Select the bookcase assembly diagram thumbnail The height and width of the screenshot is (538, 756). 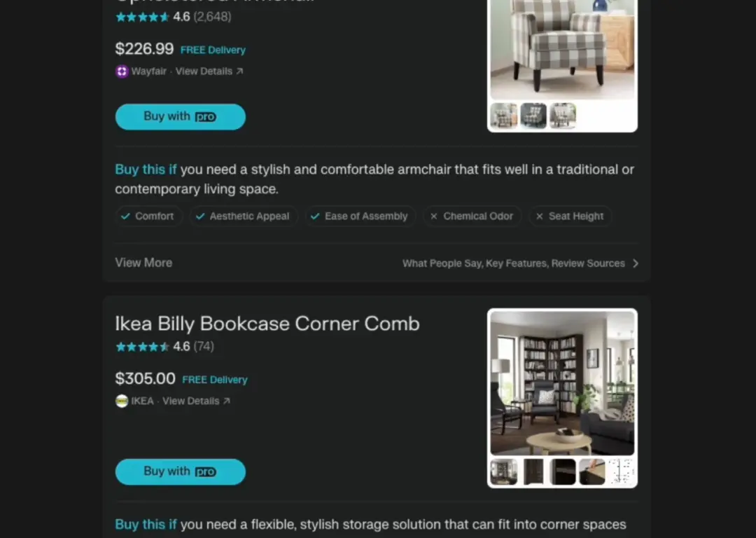pyautogui.click(x=622, y=471)
